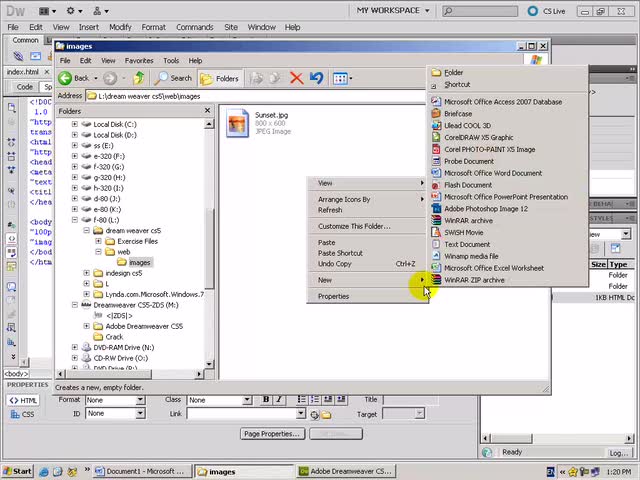Open Dreamweaver Commands menu

click(x=195, y=27)
